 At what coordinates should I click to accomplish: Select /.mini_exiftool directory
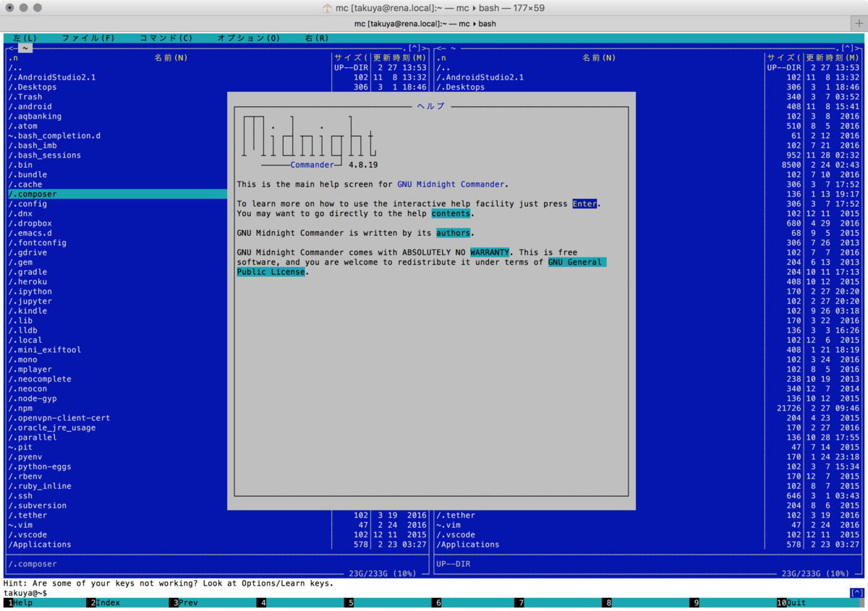pos(45,350)
